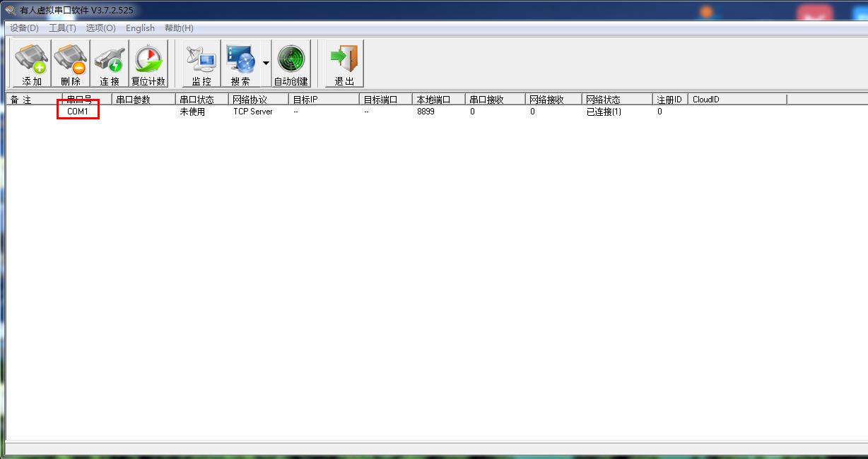868x459 pixels.
Task: Select the COM1 row in the list
Action: 78,112
